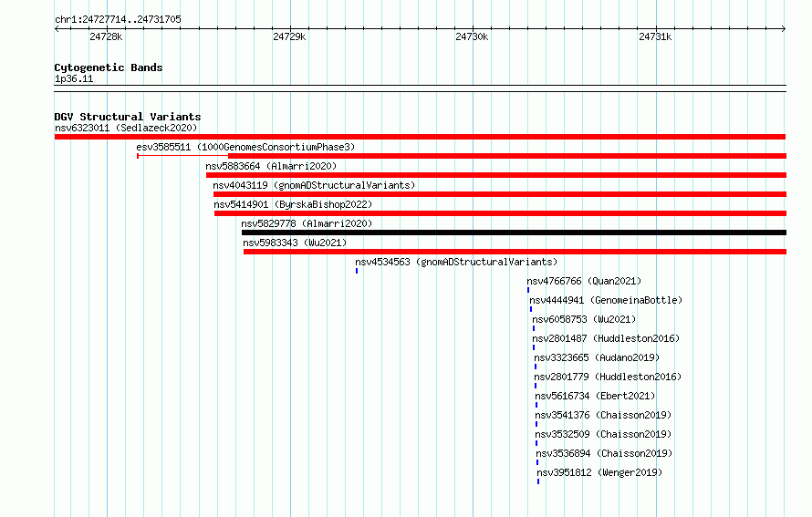Click the blue marker under nsv4534563
Screen dimensions: 812x517
click(x=357, y=271)
